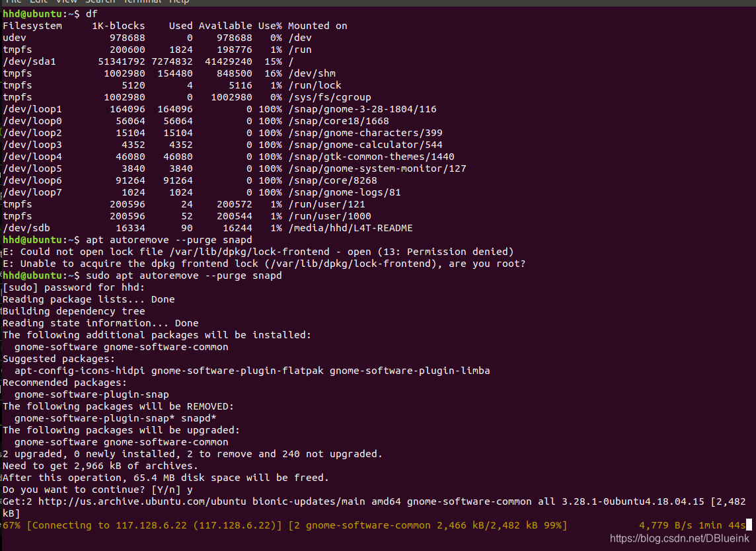Click the word "sudo" in the apt command
Screen dimensions: 756x551
98,275
